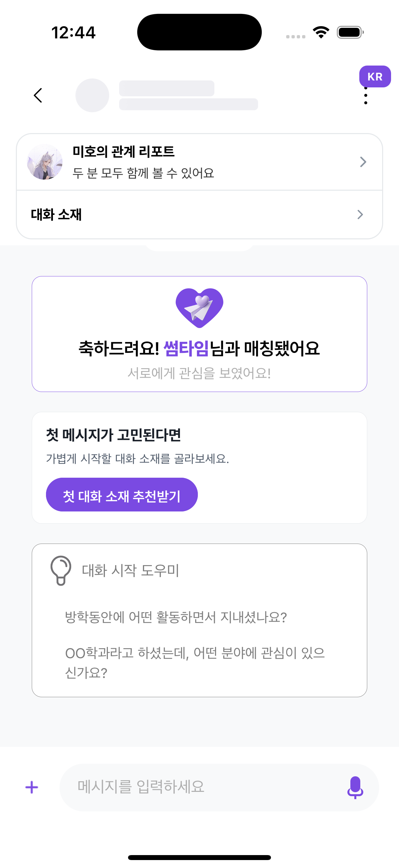Expand the 미호의 관계 리포트 chevron

click(x=363, y=162)
